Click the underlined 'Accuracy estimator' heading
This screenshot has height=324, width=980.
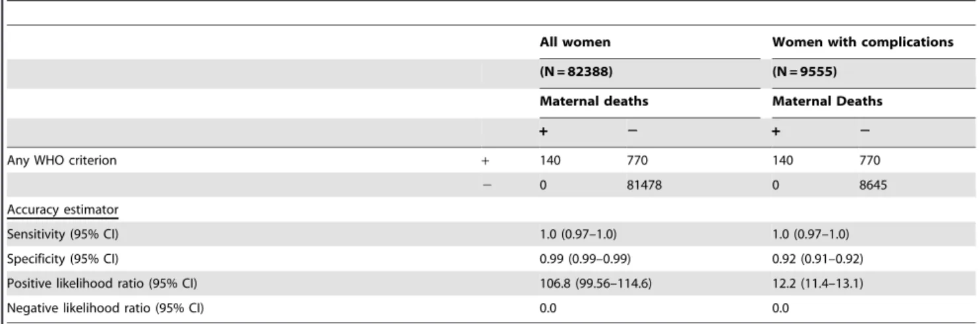click(42, 212)
